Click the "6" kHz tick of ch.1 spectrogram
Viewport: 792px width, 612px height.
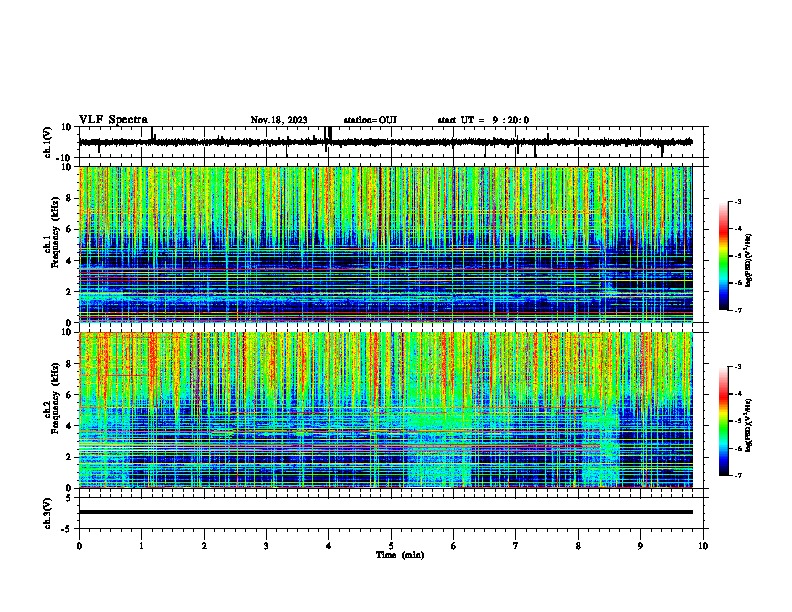click(69, 230)
